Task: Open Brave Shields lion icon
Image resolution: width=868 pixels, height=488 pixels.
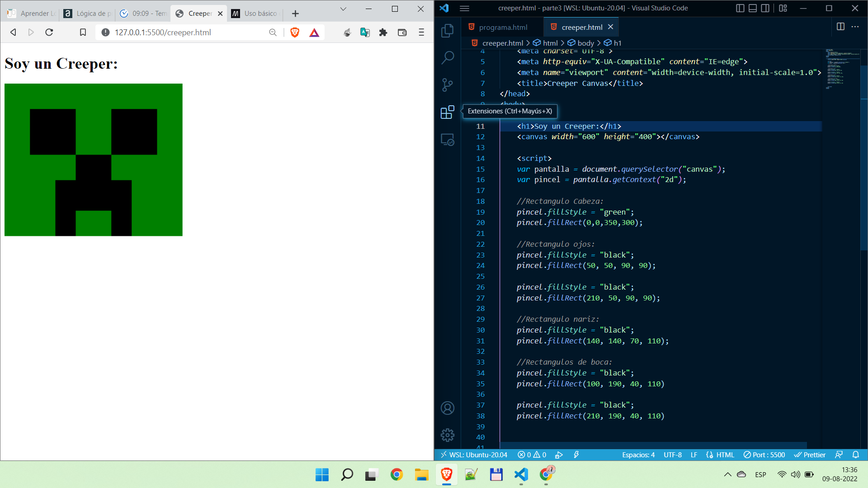Action: [x=295, y=32]
